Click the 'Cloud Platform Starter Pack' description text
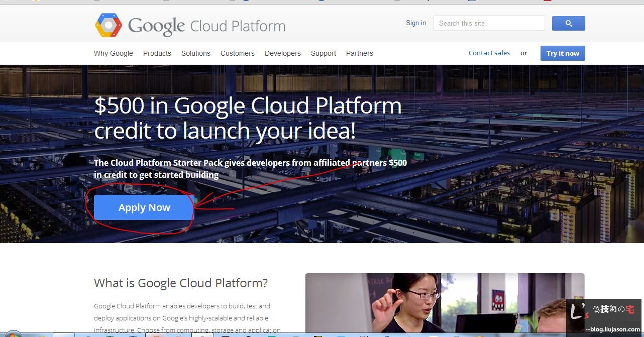Viewport: 644px width, 337px height. [250, 169]
